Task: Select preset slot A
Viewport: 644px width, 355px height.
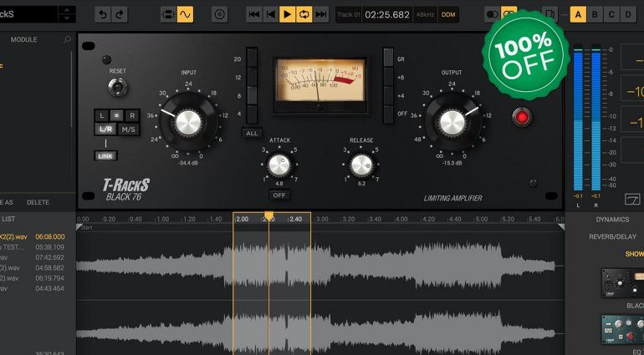Action: pyautogui.click(x=578, y=14)
